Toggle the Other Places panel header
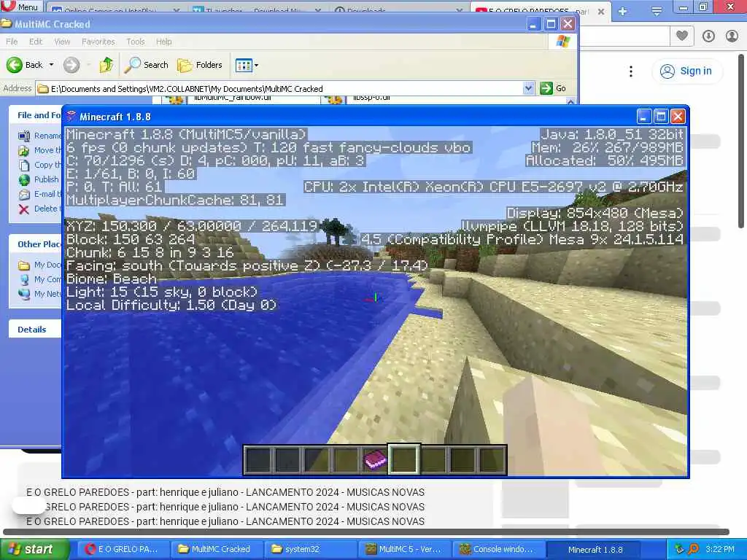747x560 pixels. point(35,244)
